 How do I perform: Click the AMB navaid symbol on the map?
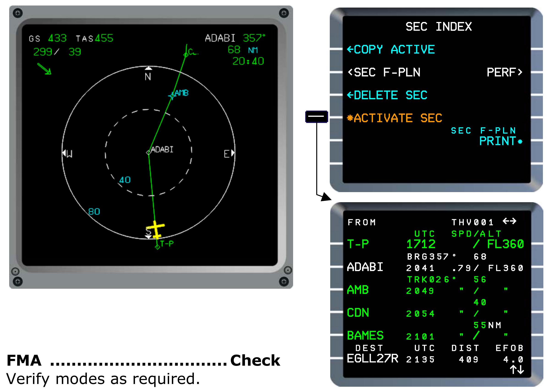(x=172, y=96)
